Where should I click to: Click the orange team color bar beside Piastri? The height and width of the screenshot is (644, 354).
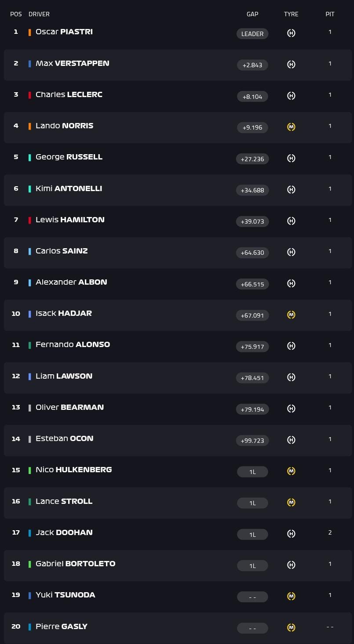[30, 32]
